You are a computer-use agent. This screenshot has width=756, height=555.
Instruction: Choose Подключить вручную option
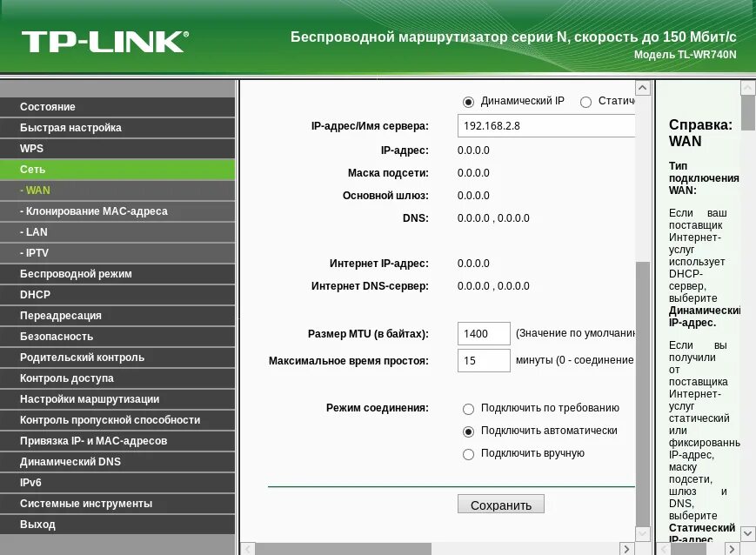pyautogui.click(x=468, y=454)
